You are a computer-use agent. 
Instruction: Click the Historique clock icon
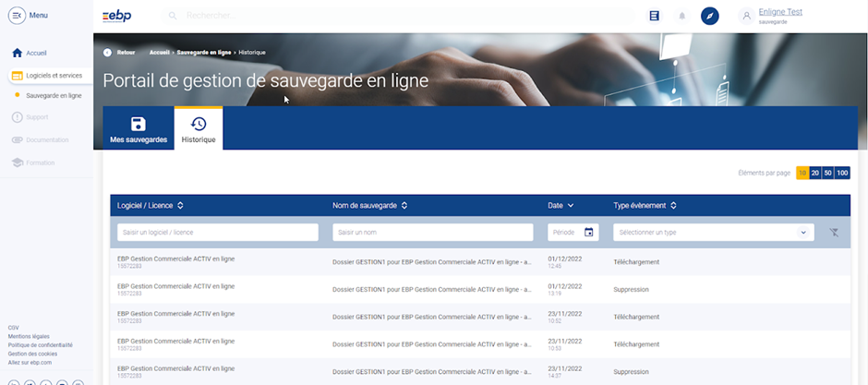[199, 124]
